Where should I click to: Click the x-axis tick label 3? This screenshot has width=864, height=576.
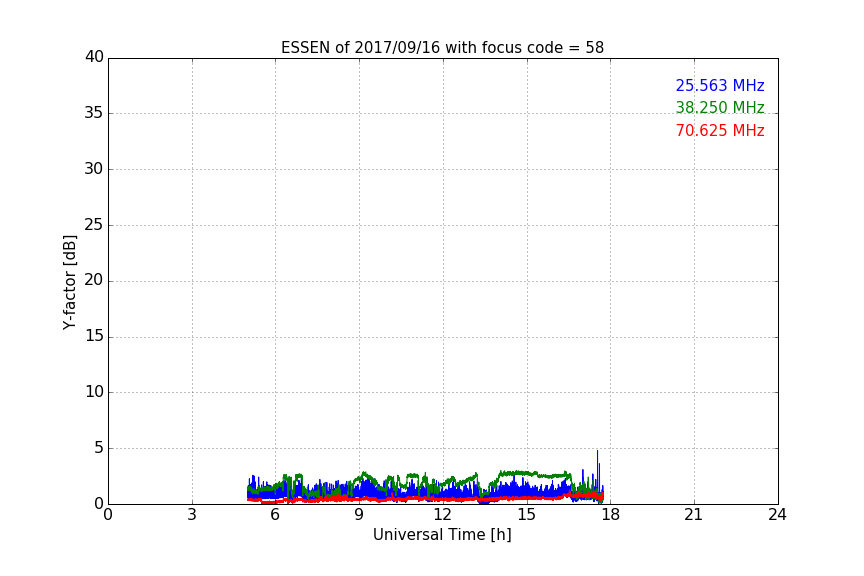[192, 515]
